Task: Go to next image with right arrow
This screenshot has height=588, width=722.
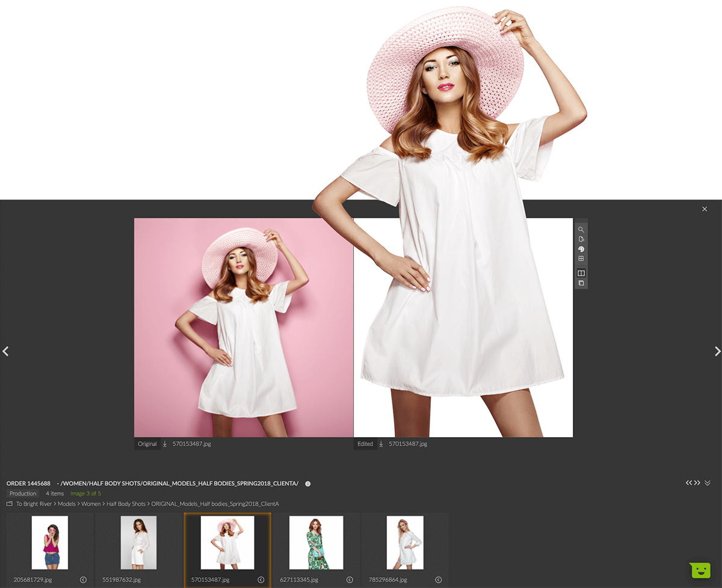Action: [x=717, y=351]
